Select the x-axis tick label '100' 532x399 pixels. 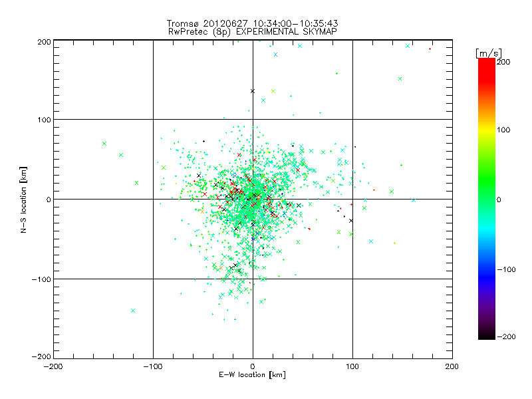pos(352,366)
